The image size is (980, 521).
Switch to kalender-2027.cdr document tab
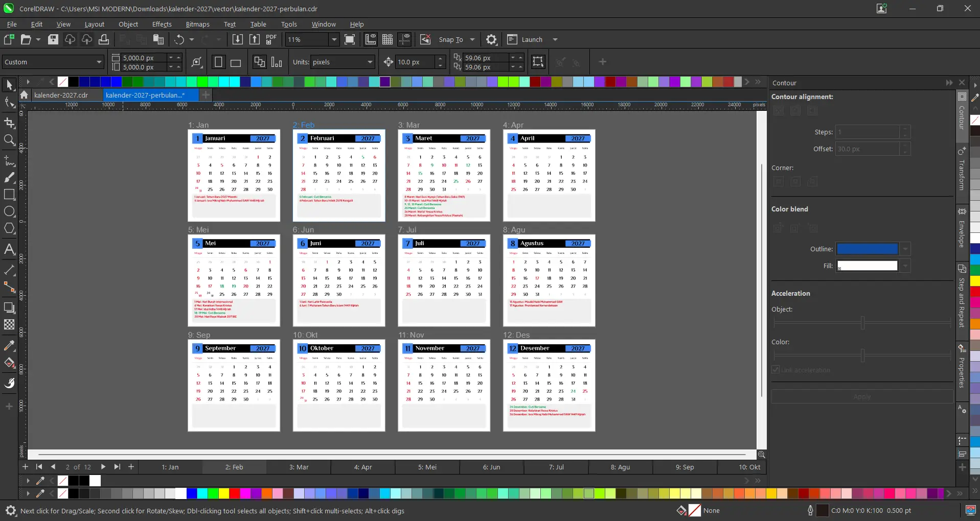coord(61,95)
